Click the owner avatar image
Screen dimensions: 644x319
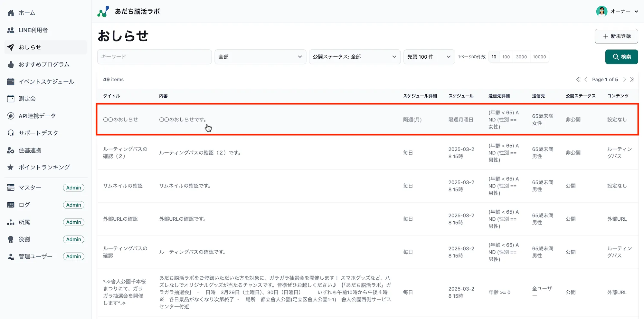click(x=601, y=11)
